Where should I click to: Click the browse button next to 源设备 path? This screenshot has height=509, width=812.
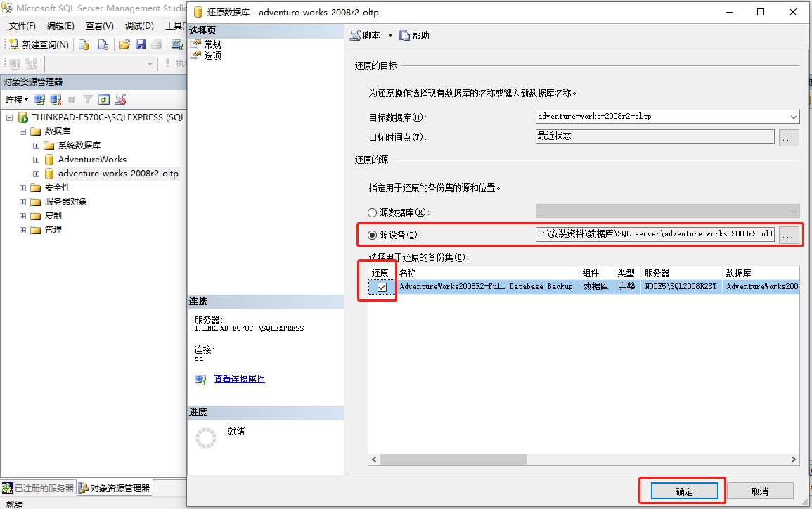coord(789,235)
